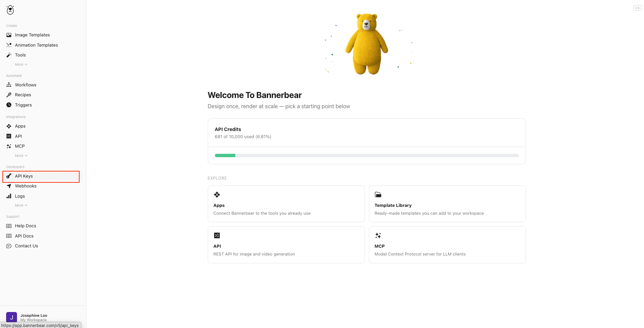Click the 'My Workspace' label
Screen dimensions: 644x328
[x=33, y=320]
